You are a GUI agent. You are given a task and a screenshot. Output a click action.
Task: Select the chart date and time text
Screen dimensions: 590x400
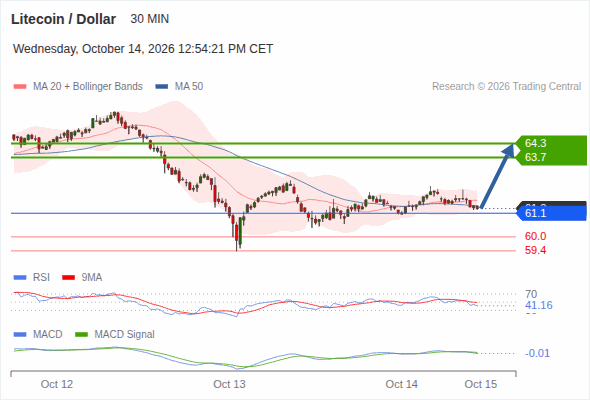point(143,49)
